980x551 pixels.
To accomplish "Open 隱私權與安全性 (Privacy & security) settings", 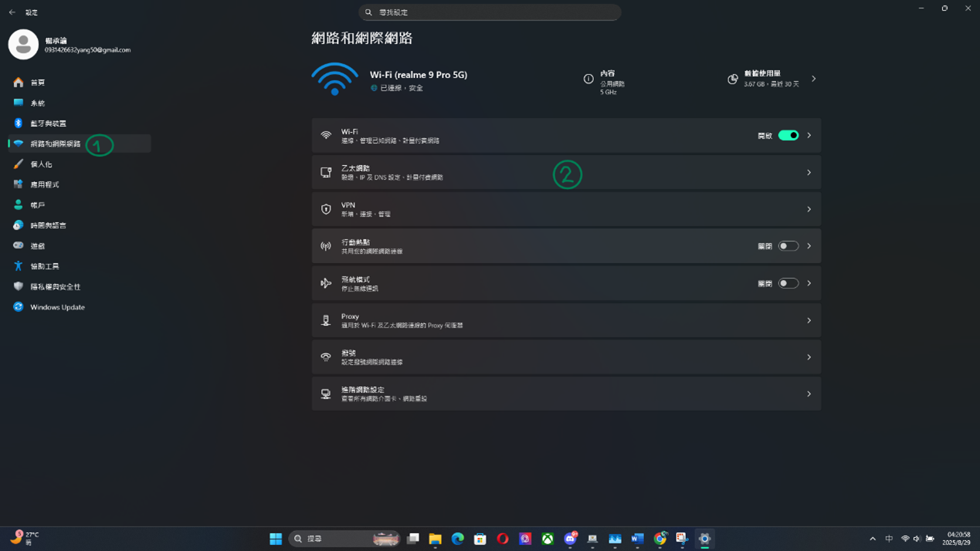I will (55, 287).
